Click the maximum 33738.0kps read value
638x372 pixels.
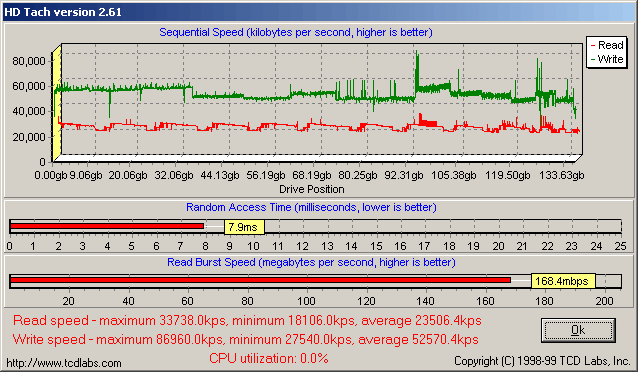pos(163,321)
